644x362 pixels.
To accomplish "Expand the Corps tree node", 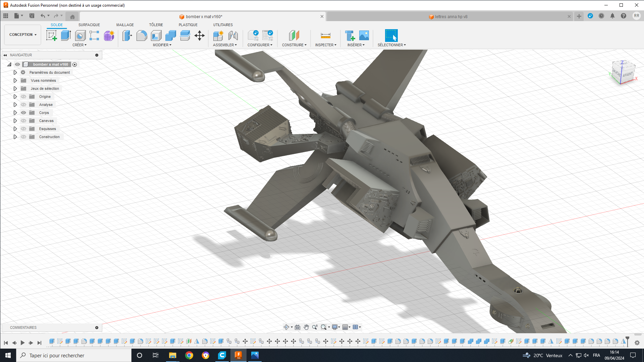I will tap(15, 113).
